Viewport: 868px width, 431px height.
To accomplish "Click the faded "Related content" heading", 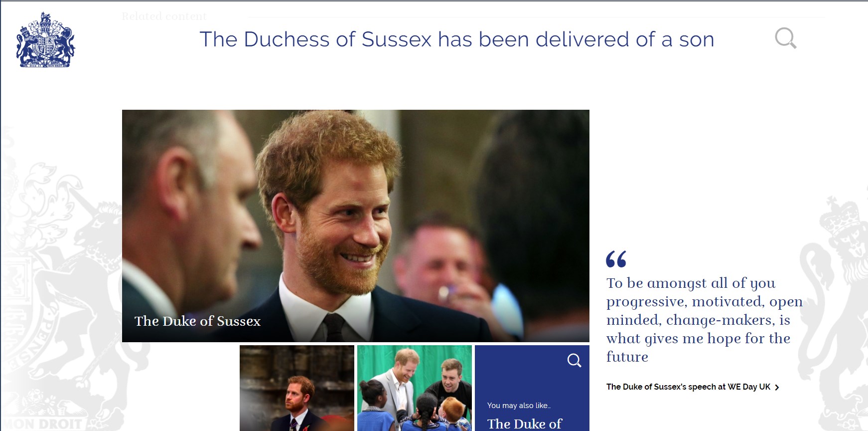I will click(x=164, y=16).
